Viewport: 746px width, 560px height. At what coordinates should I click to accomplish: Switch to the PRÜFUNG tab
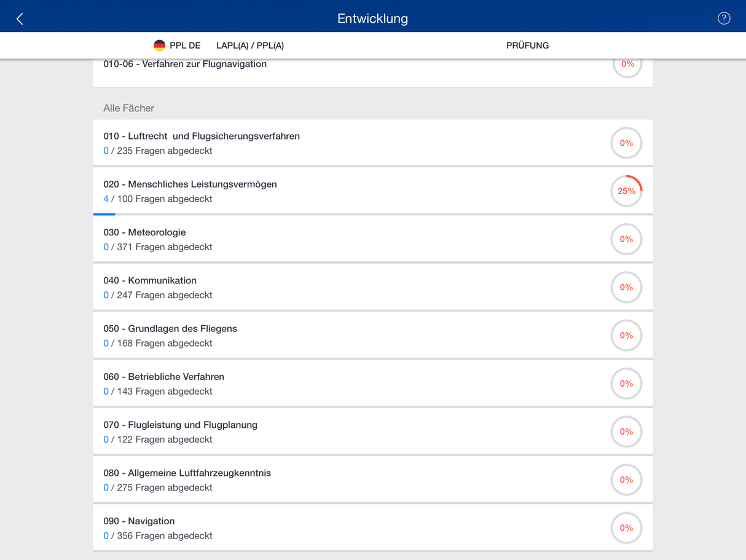tap(527, 45)
